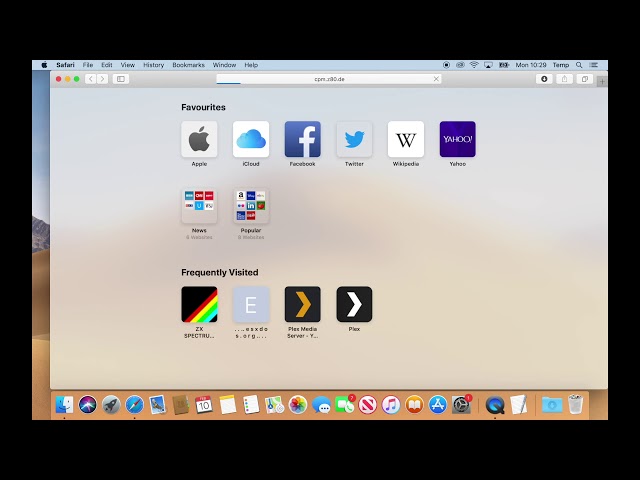The height and width of the screenshot is (480, 640).
Task: Show Safari downloads
Action: [x=544, y=79]
